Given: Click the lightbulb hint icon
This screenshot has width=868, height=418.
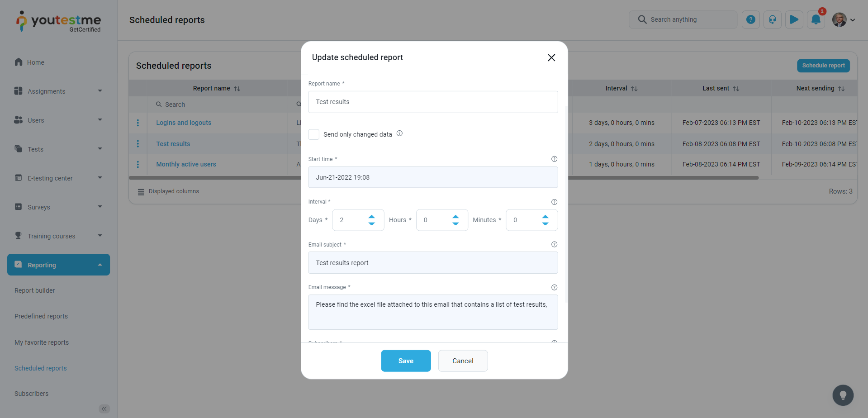Looking at the screenshot, I should 843,395.
